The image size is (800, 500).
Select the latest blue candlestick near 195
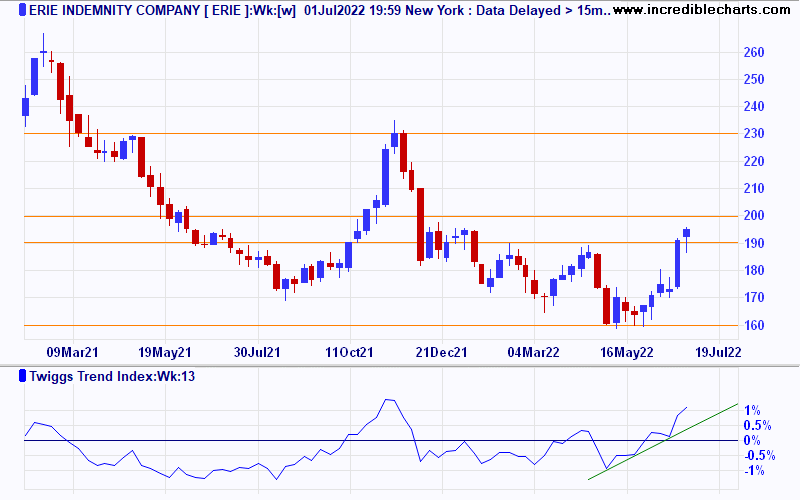click(687, 233)
